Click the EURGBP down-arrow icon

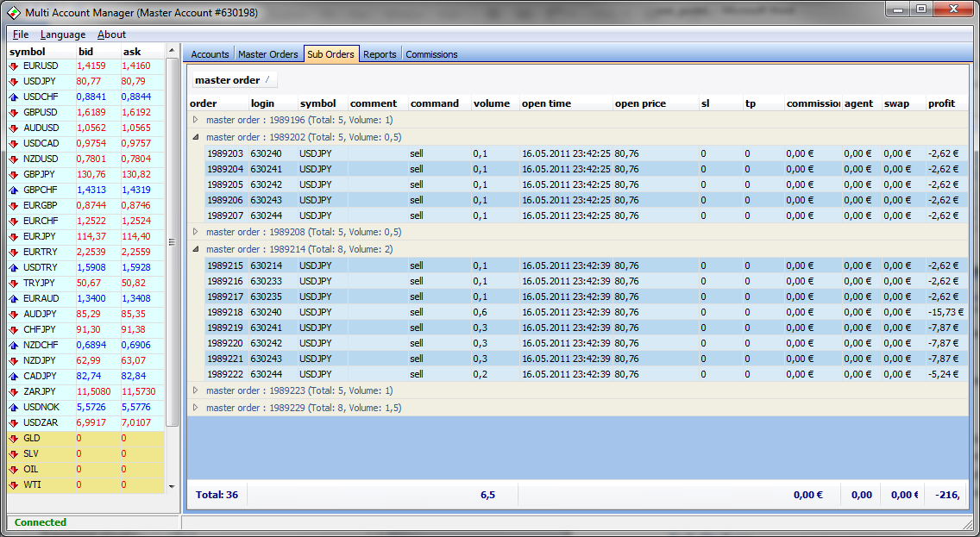click(14, 205)
